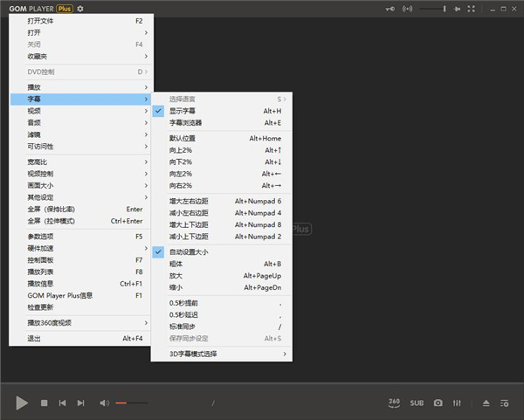Expand the 收藏夹 submenu

tap(81, 56)
